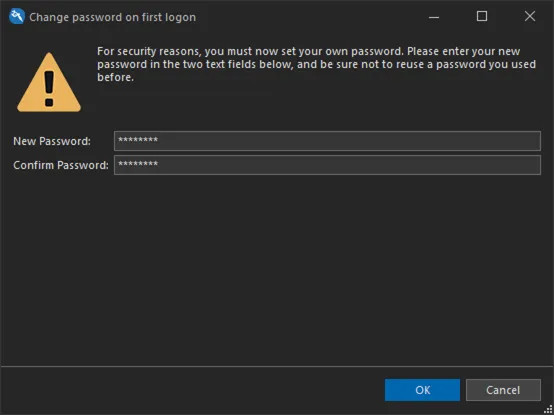554x415 pixels.
Task: Maximize the Change password window
Action: 482,16
